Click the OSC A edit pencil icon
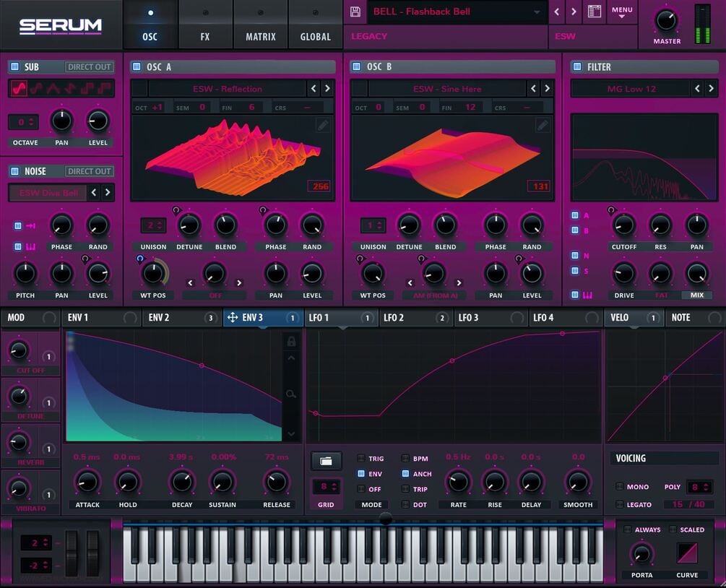 (x=323, y=125)
